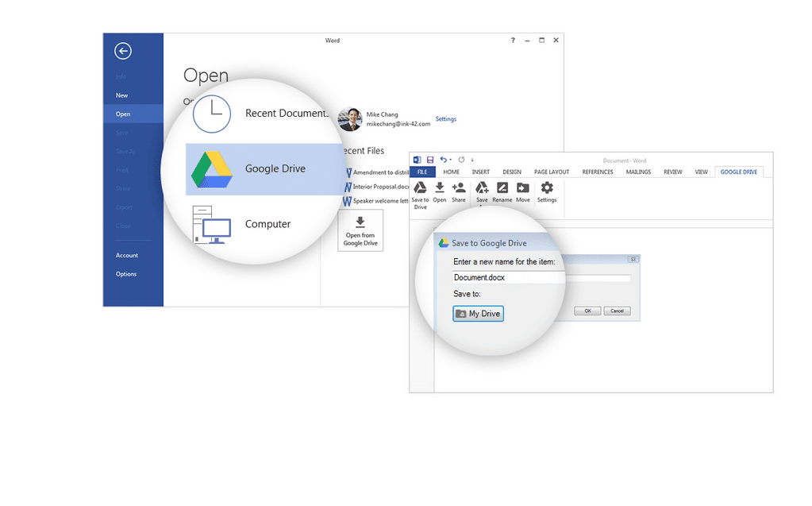Image resolution: width=812 pixels, height=506 pixels.
Task: Click the Open download icon in ribbon
Action: point(439,188)
